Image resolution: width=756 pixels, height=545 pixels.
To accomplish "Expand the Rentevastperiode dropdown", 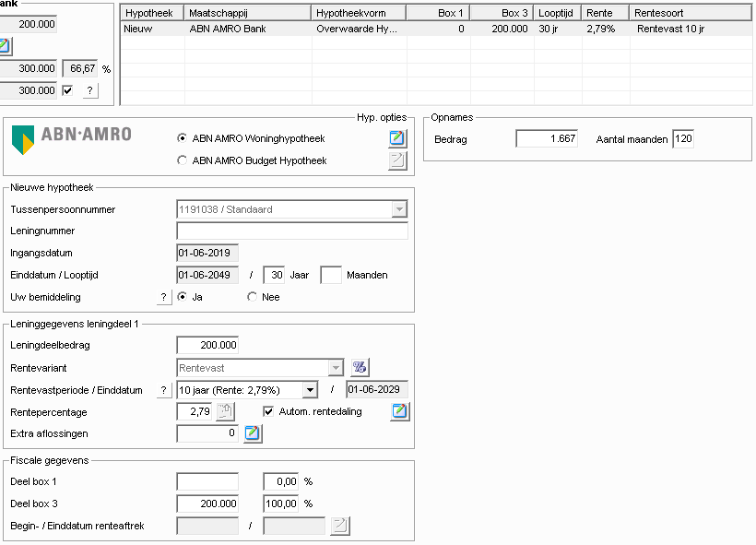I will 311,390.
